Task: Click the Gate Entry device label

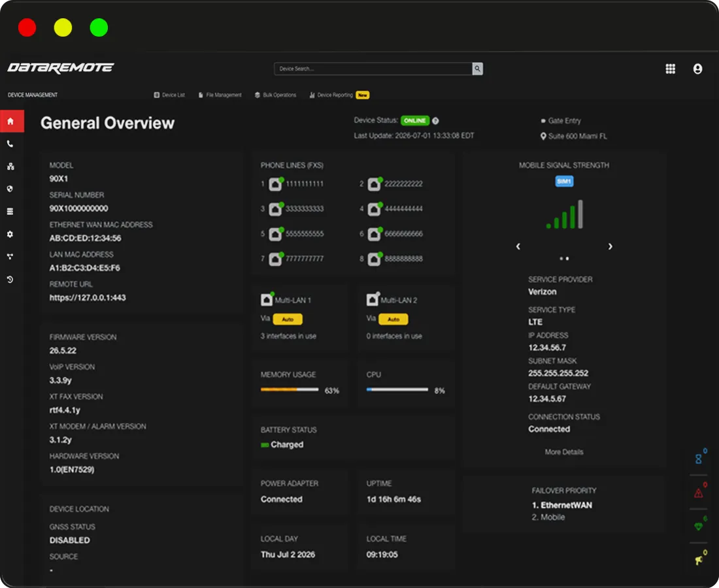Action: click(x=564, y=121)
